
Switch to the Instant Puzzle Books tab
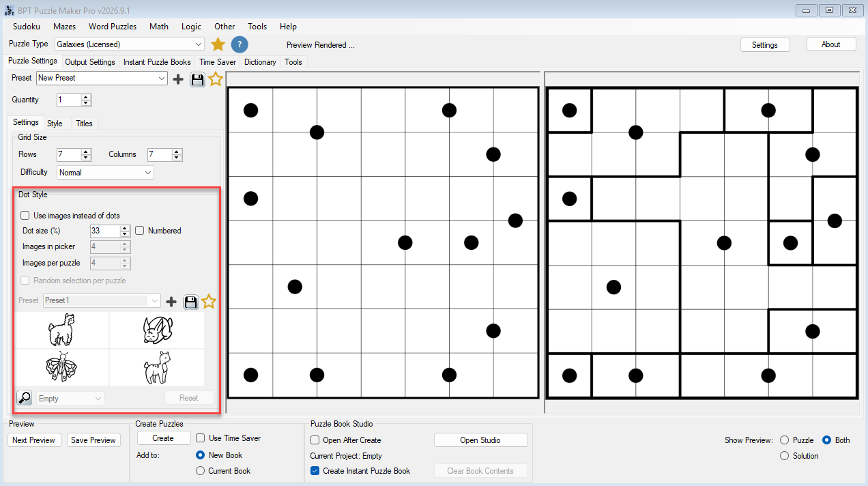pyautogui.click(x=157, y=62)
